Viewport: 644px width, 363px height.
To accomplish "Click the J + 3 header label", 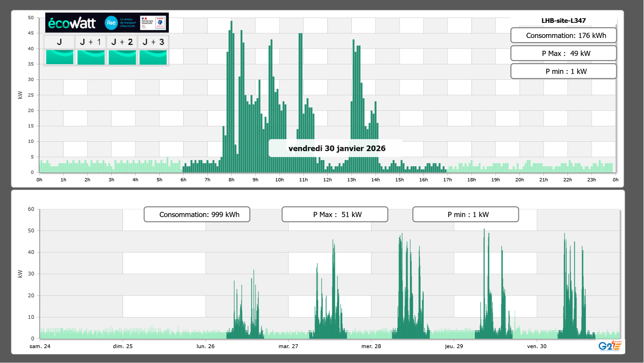I will 153,42.
